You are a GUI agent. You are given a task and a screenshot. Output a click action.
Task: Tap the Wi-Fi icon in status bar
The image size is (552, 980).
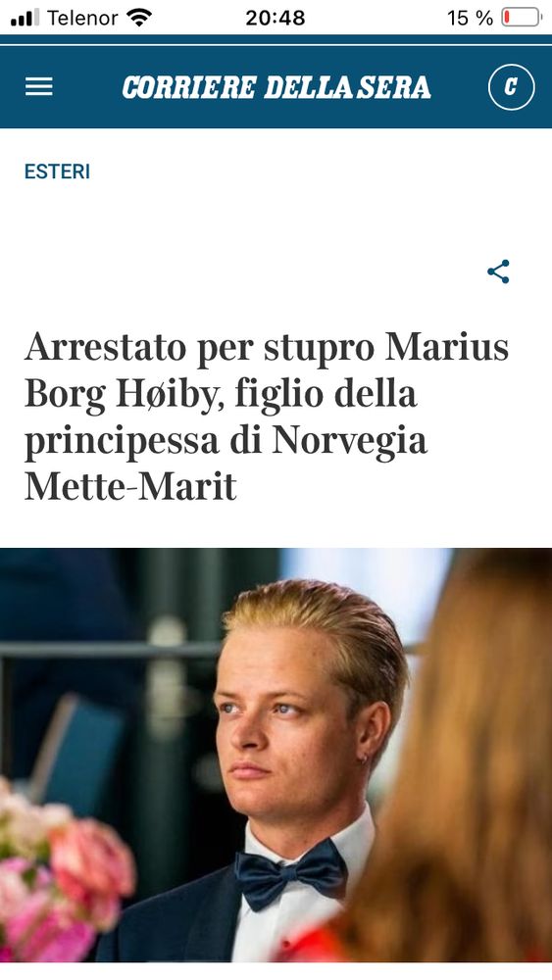click(x=138, y=18)
